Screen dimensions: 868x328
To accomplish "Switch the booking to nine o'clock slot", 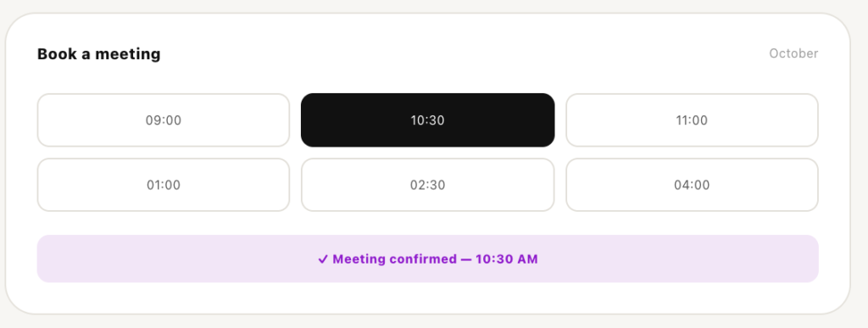I will click(164, 120).
